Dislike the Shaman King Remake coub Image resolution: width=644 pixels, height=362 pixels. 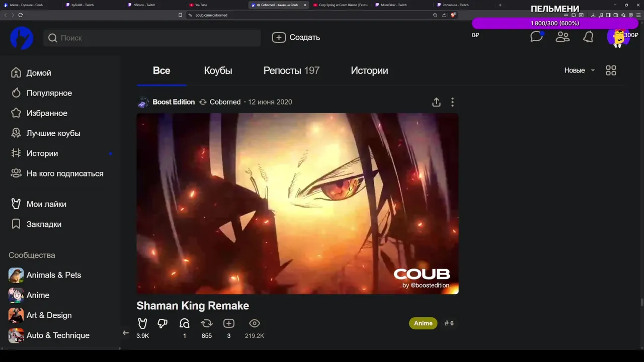163,323
